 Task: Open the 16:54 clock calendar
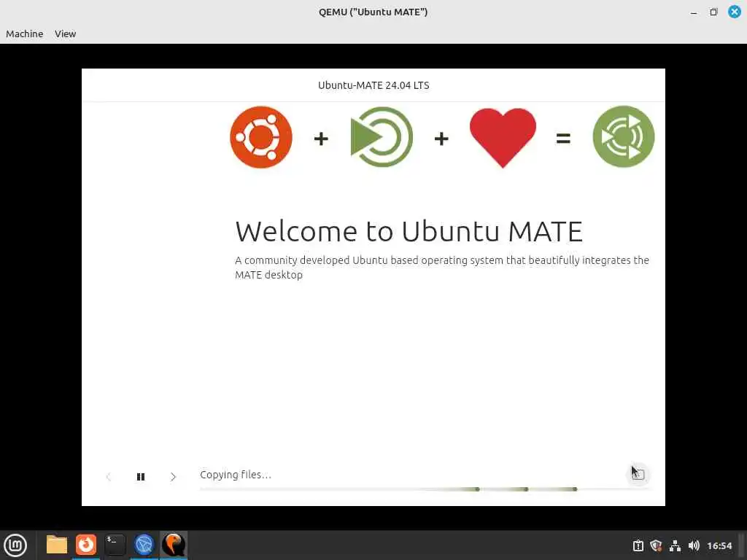point(719,545)
